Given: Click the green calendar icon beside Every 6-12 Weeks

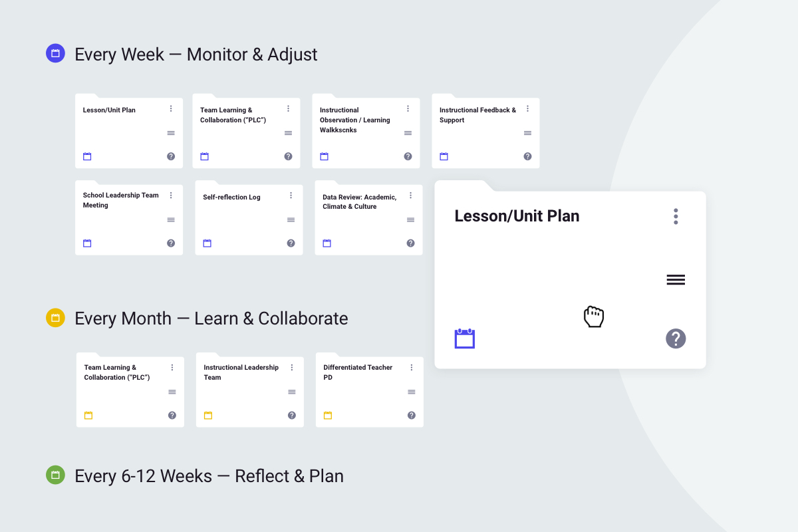Looking at the screenshot, I should pyautogui.click(x=55, y=475).
